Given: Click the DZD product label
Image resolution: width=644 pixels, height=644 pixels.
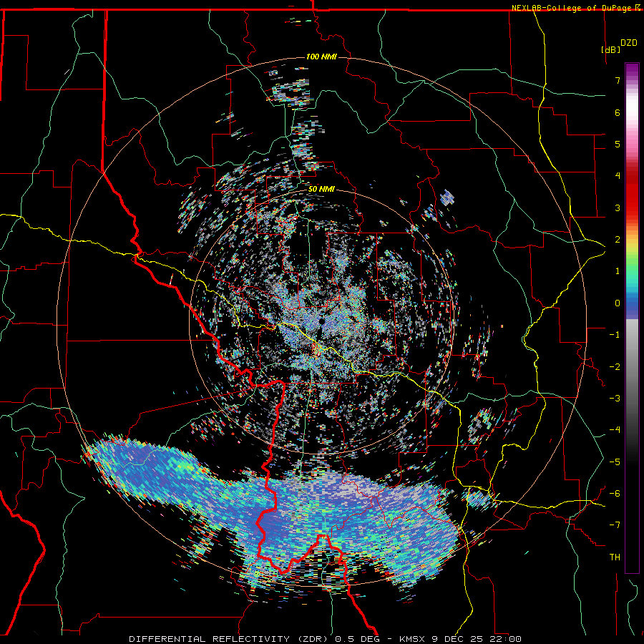Looking at the screenshot, I should click(x=629, y=43).
